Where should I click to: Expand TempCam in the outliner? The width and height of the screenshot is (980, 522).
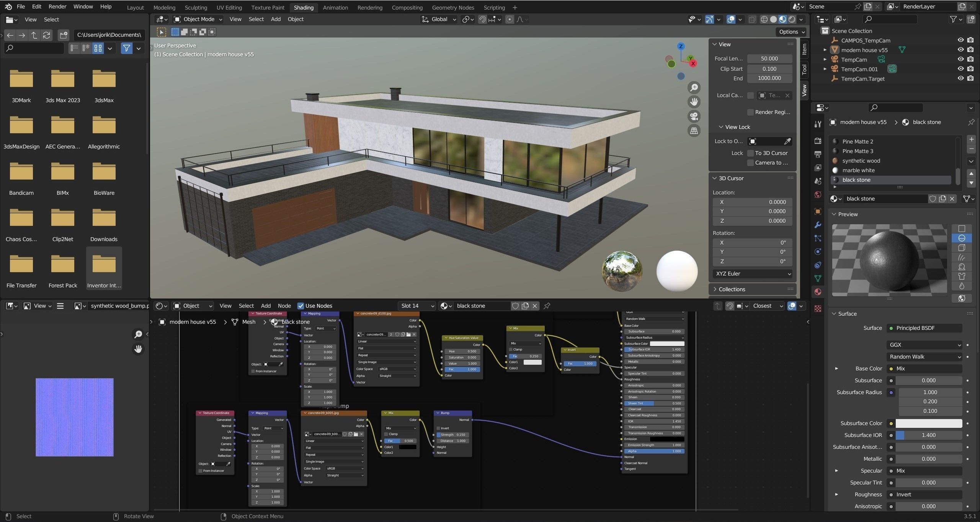coord(825,59)
